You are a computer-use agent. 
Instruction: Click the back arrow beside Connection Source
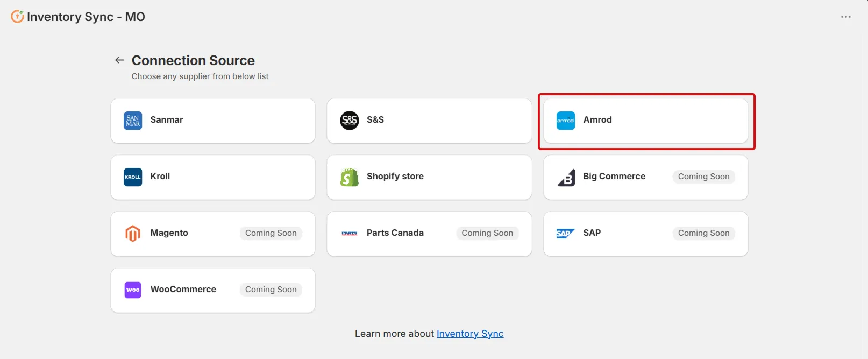pos(119,60)
